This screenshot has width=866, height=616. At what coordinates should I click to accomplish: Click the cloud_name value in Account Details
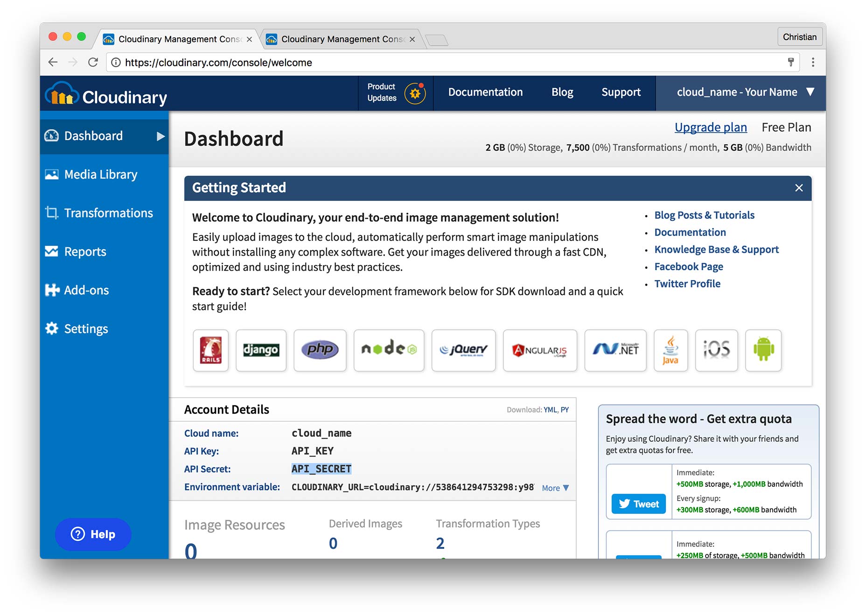pos(321,433)
